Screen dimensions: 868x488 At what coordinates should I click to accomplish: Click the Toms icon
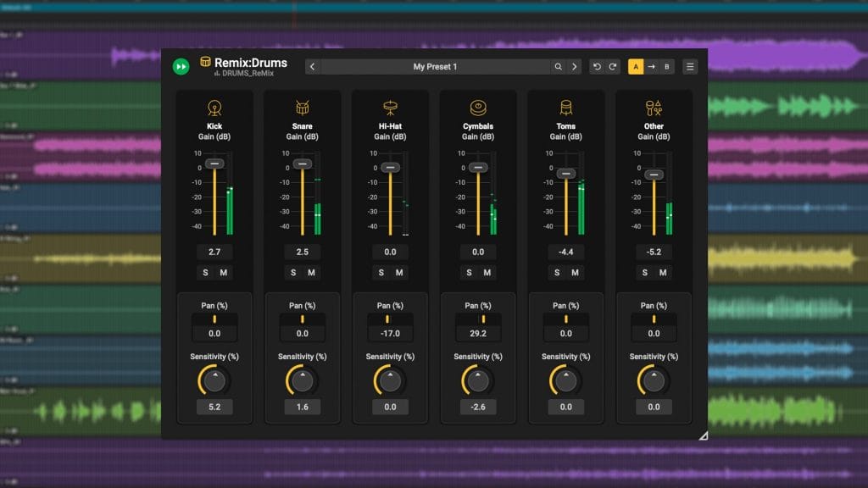coord(566,108)
